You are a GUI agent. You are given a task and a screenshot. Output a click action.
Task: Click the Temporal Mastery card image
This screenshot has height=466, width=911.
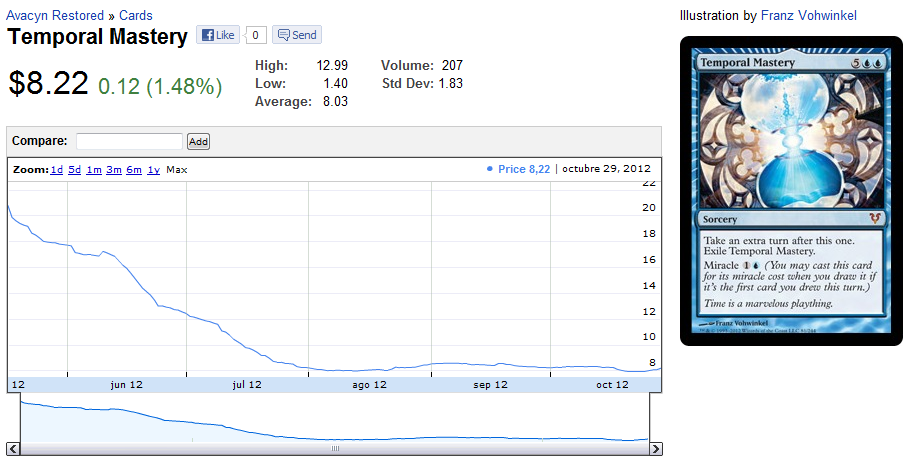(x=791, y=191)
